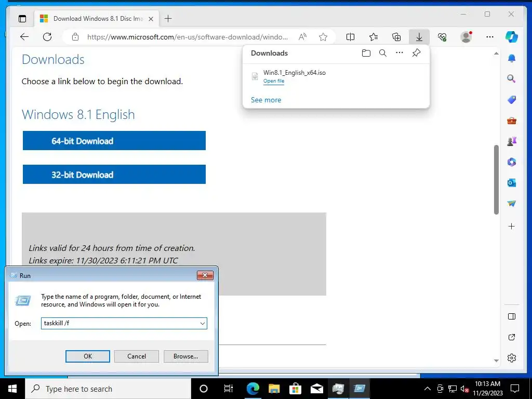This screenshot has height=399, width=532.
Task: Open Cortana circle on the taskbar
Action: click(204, 389)
